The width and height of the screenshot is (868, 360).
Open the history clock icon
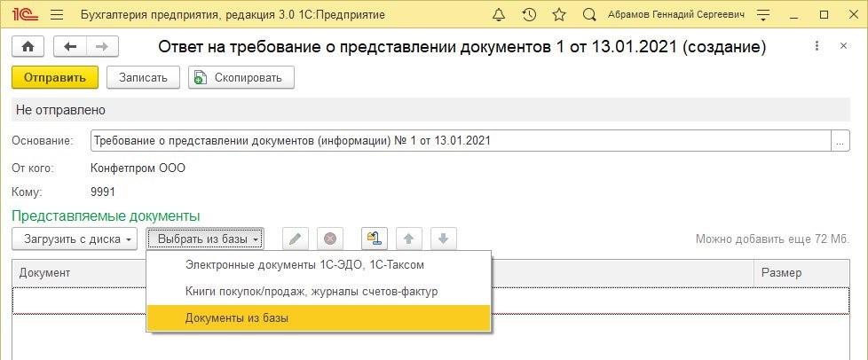pos(530,15)
